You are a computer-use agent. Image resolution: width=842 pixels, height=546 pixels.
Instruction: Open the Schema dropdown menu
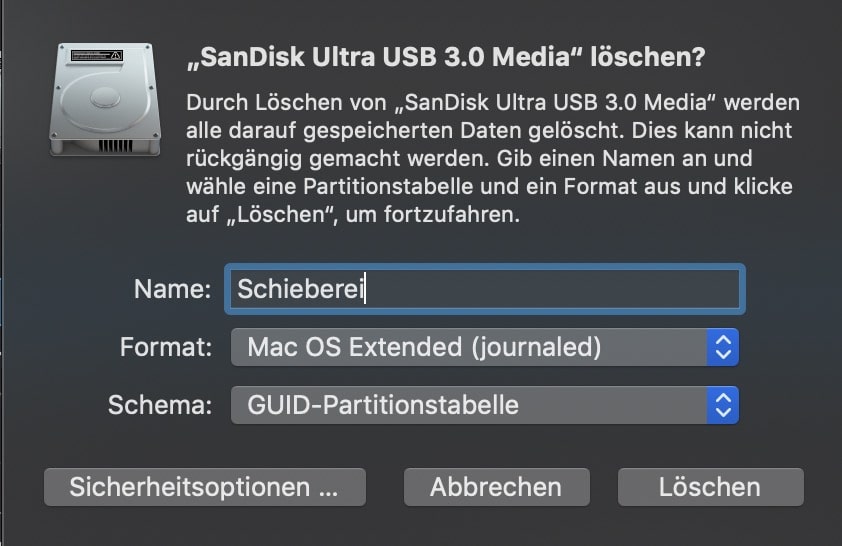[x=485, y=405]
